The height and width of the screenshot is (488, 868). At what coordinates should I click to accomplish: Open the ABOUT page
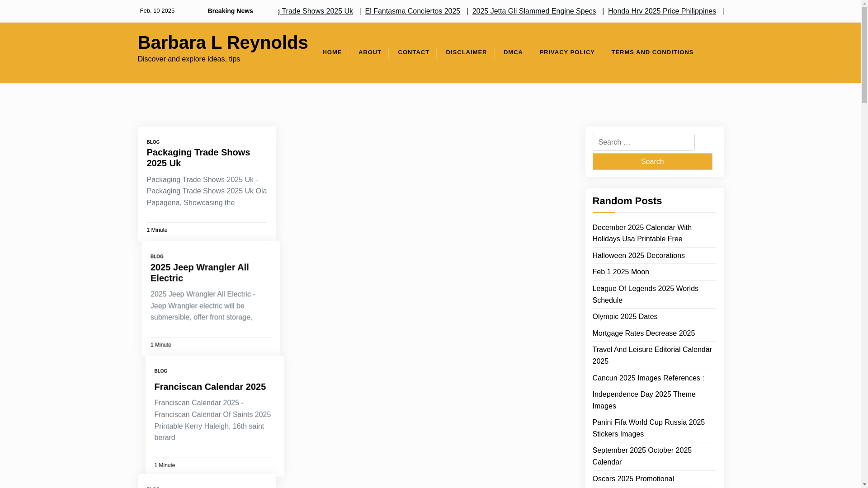coord(370,52)
